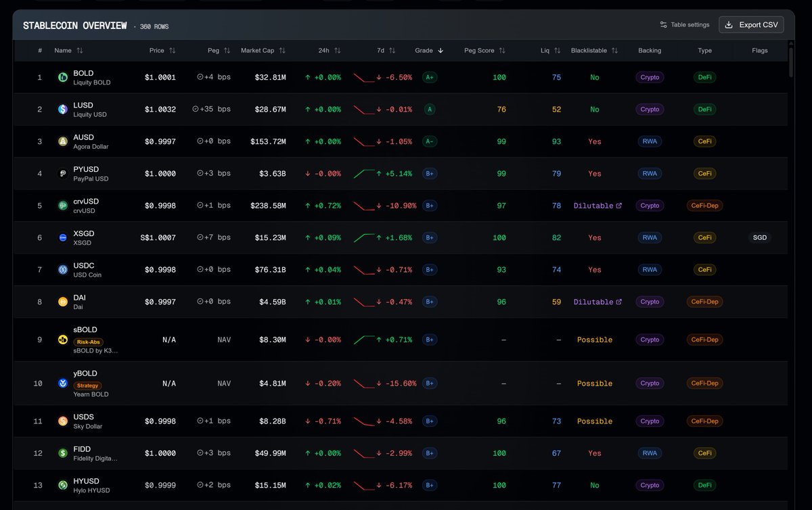
Task: Sort by the Price column header
Action: [162, 51]
